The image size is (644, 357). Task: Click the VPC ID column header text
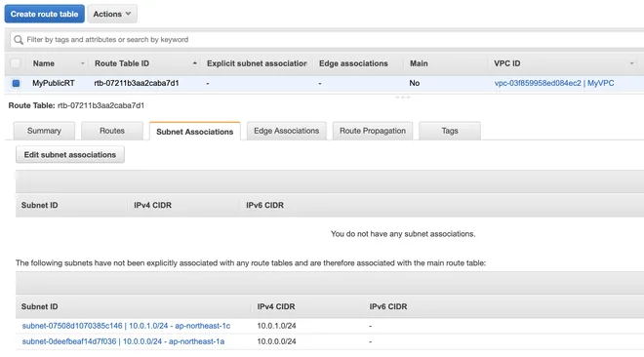point(506,63)
